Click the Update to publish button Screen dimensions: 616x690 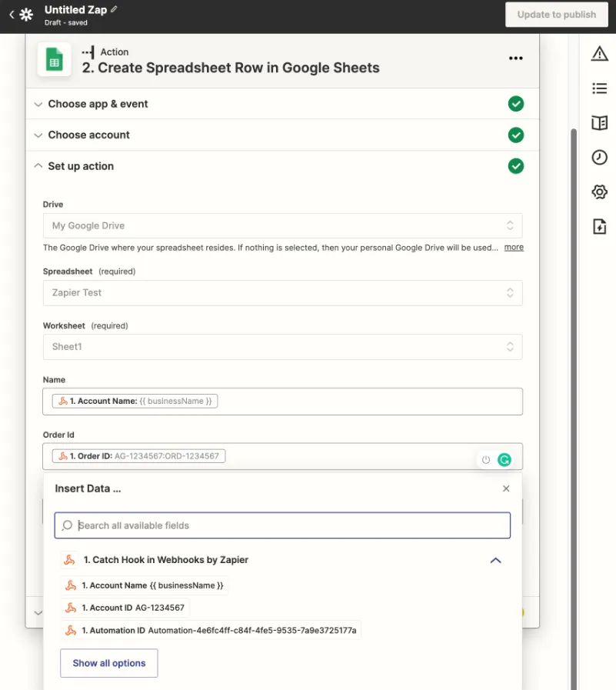[x=556, y=15]
